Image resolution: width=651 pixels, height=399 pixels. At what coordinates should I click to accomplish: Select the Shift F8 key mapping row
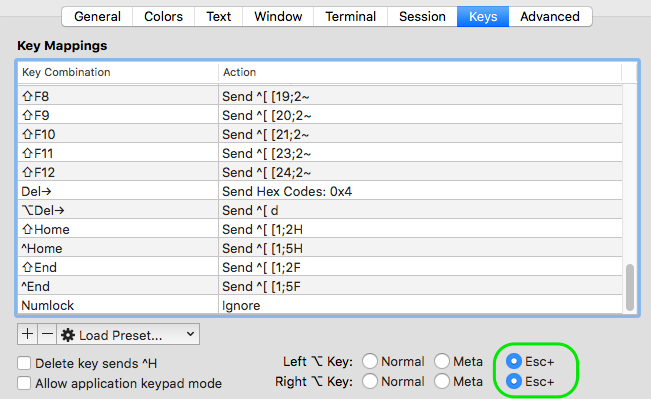(x=320, y=96)
